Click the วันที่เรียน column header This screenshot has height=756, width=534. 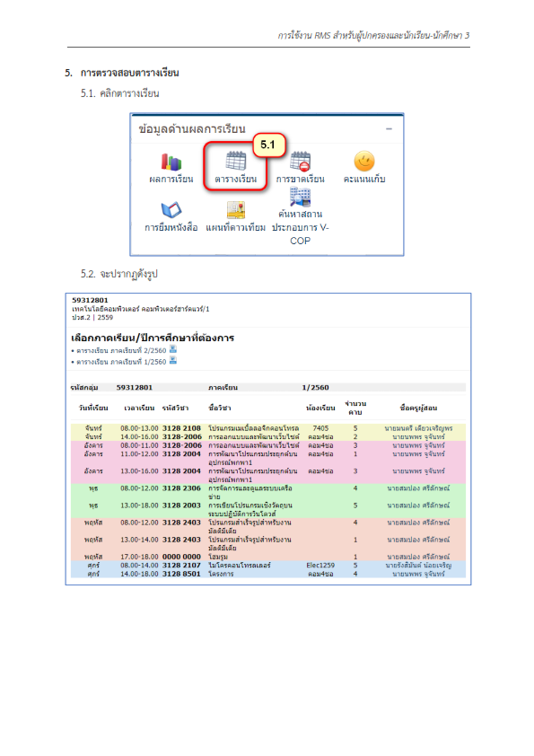tap(93, 408)
